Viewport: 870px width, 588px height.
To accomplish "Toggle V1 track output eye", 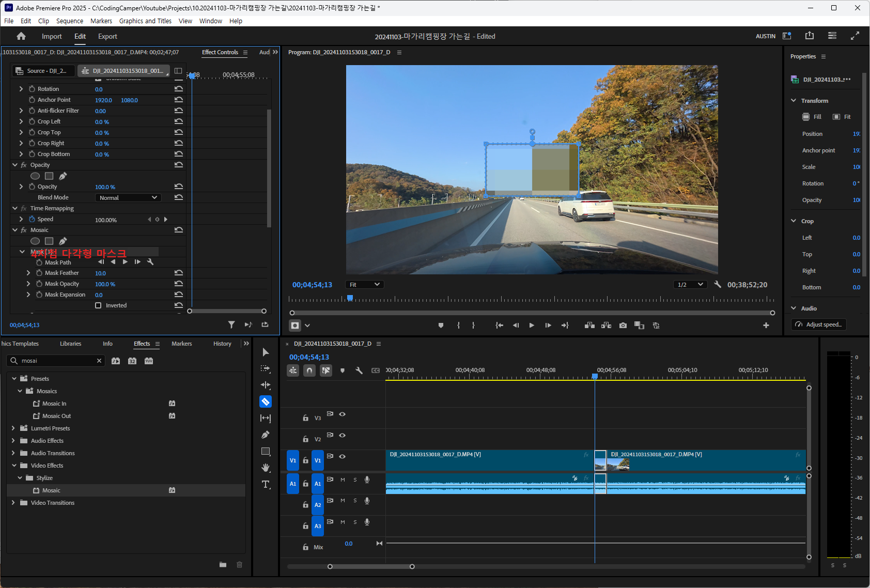I will [342, 456].
